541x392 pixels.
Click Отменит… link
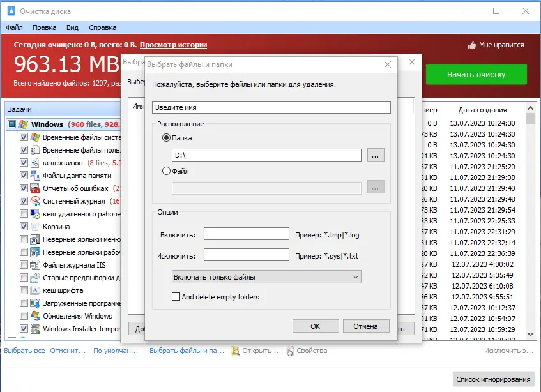pyautogui.click(x=68, y=351)
